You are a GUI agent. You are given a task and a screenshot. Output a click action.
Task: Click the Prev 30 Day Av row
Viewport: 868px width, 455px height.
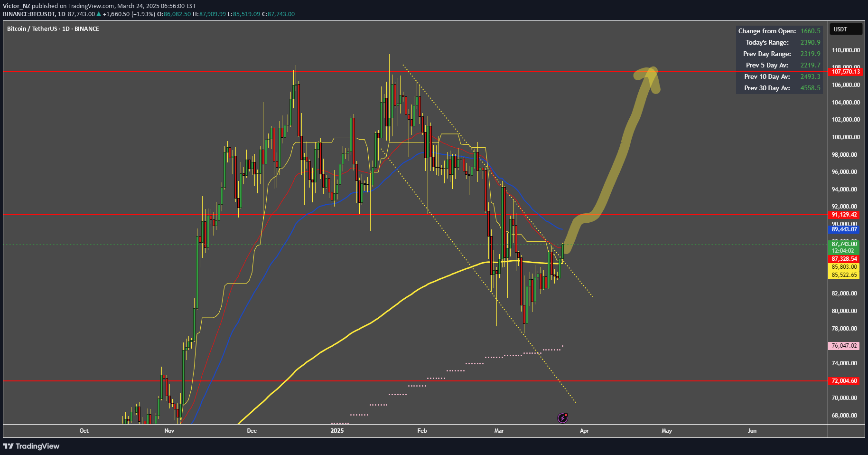(779, 88)
